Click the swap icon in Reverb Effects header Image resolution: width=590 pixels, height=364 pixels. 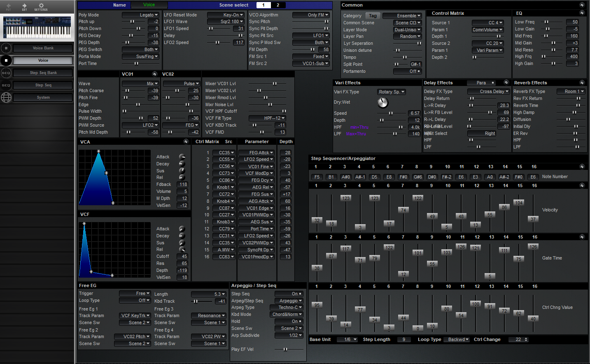tap(582, 83)
